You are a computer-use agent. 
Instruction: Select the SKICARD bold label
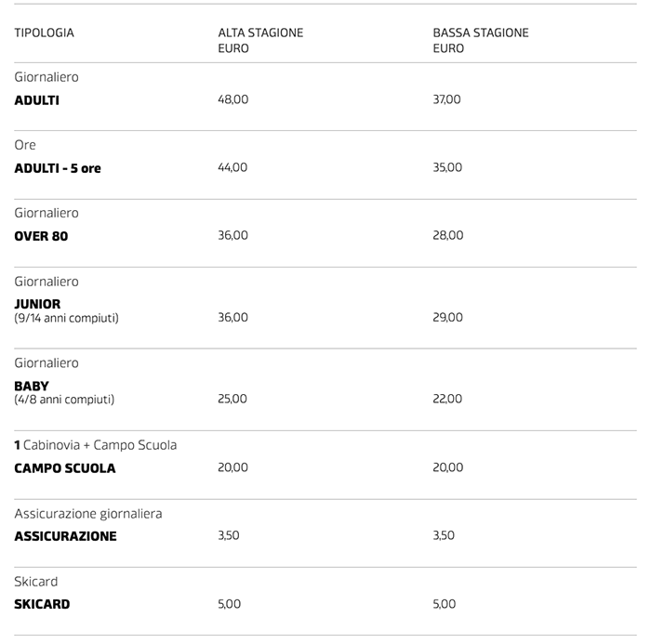[x=42, y=604]
